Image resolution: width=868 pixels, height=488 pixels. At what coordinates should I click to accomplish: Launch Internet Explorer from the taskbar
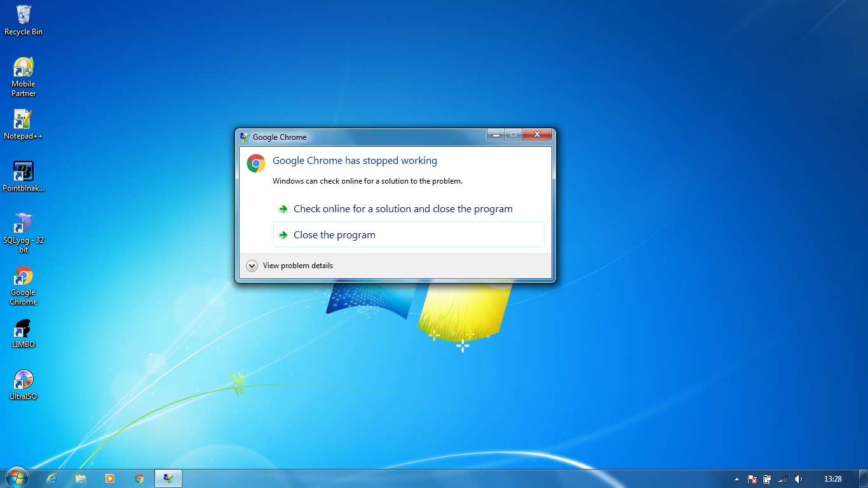click(x=51, y=478)
